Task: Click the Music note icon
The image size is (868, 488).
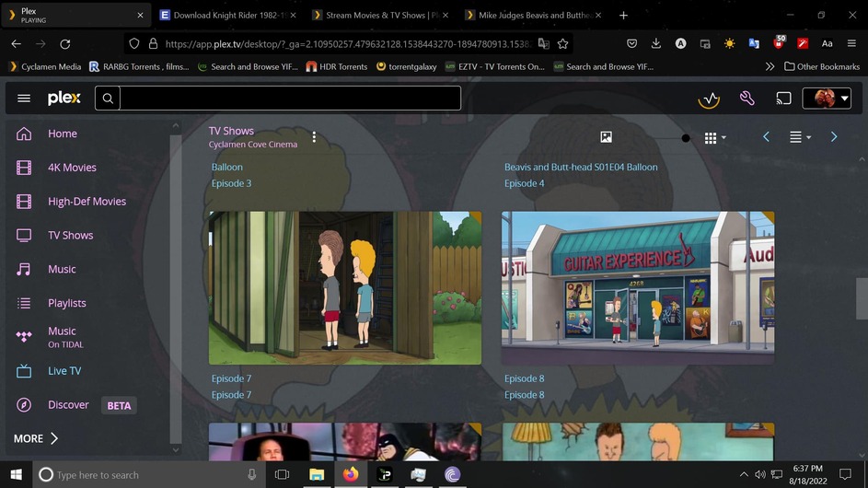Action: pos(24,269)
